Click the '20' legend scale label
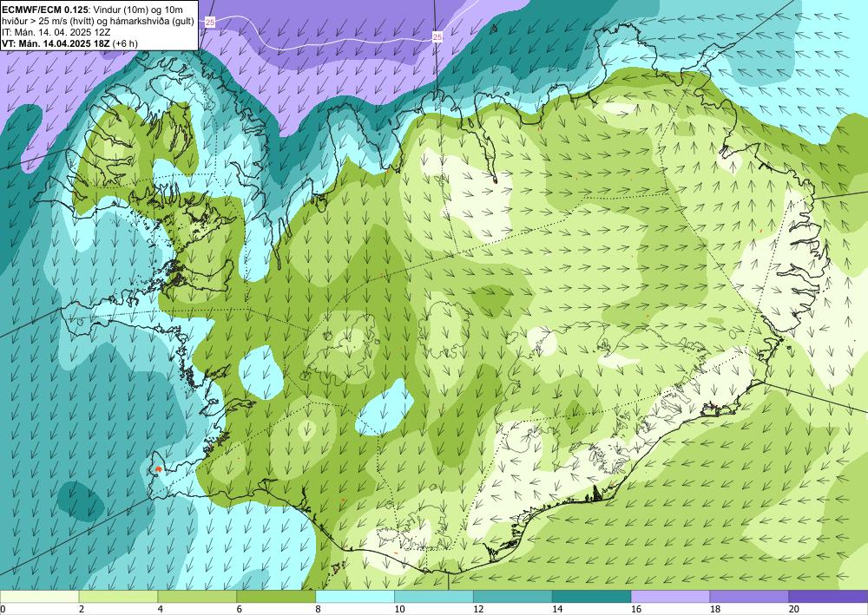868x615 pixels. pos(794,610)
